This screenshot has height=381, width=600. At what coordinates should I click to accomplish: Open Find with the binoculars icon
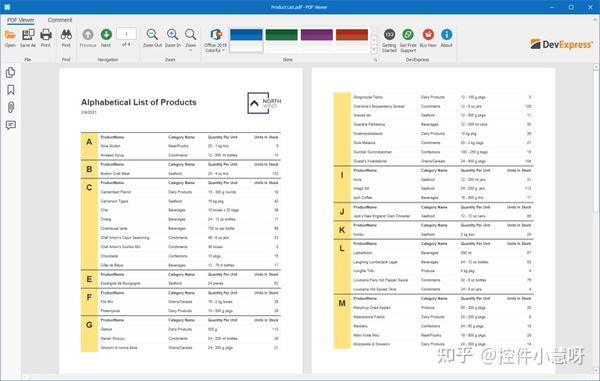(x=66, y=38)
